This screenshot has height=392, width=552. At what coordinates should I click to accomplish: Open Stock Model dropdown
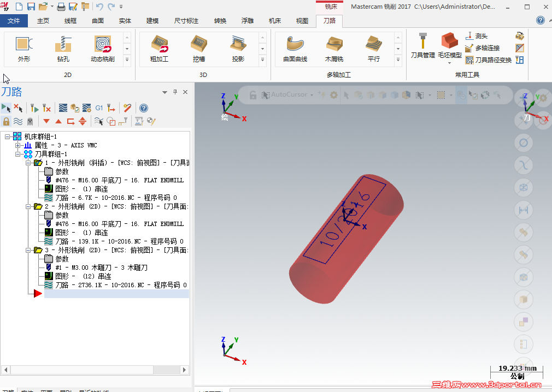click(x=450, y=63)
